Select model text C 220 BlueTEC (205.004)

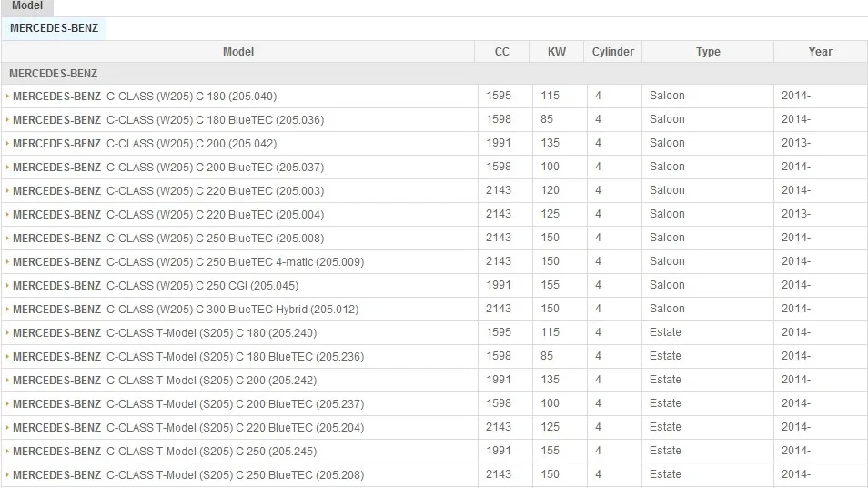259,214
